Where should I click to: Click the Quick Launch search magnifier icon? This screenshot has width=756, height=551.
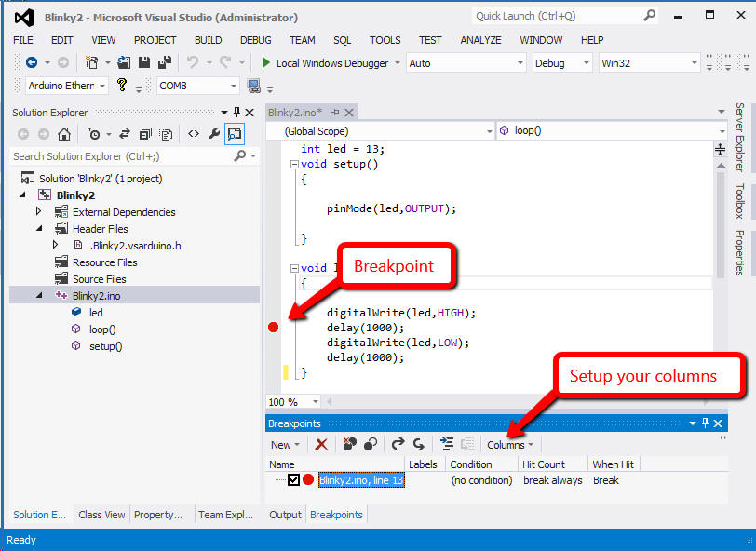[650, 16]
